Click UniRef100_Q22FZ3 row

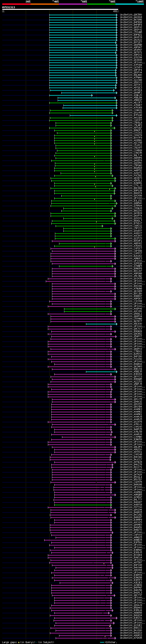click(x=131, y=238)
